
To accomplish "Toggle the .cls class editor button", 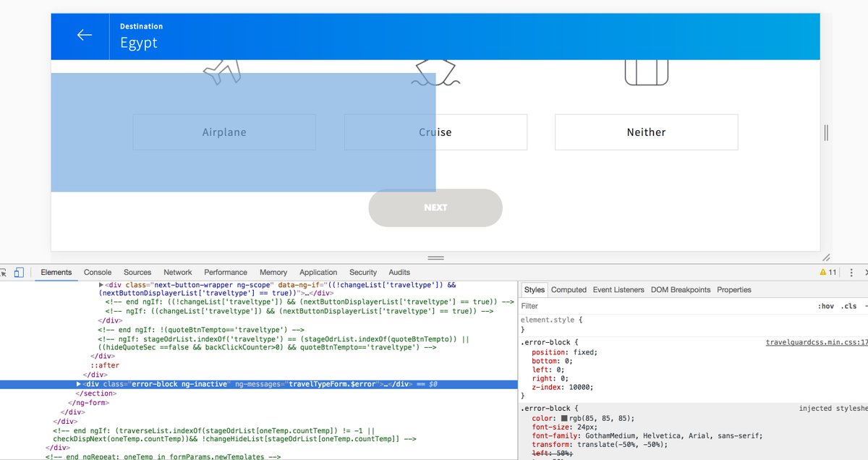I will tap(848, 306).
